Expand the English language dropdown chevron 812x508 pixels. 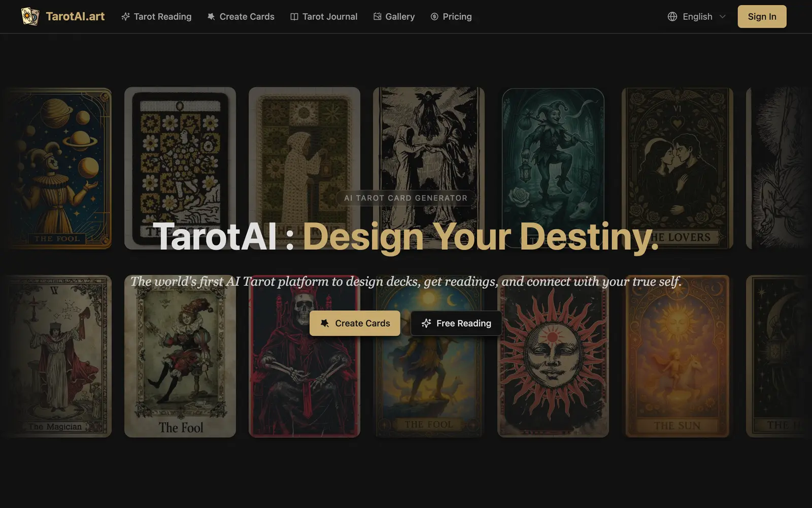point(723,17)
